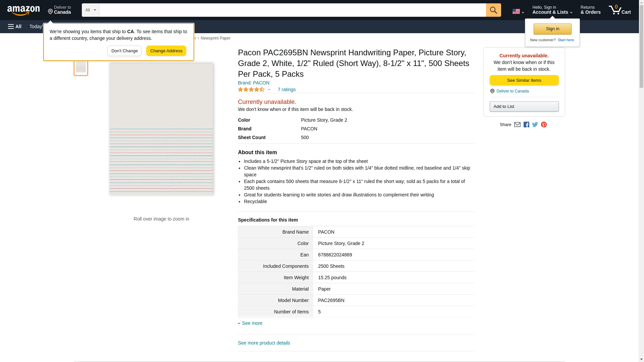The width and height of the screenshot is (644, 362).
Task: Share on Facebook icon
Action: 526,125
